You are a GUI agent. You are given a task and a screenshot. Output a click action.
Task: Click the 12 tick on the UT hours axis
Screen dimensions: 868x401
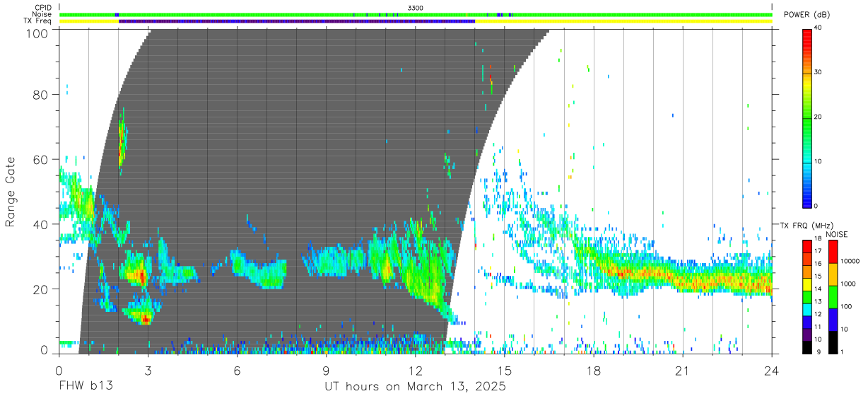point(415,371)
